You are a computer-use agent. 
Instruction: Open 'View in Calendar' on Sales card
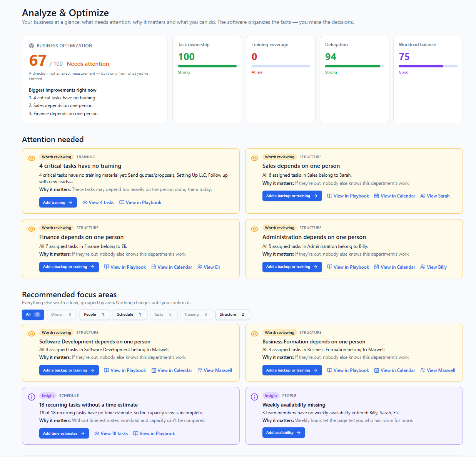(395, 196)
